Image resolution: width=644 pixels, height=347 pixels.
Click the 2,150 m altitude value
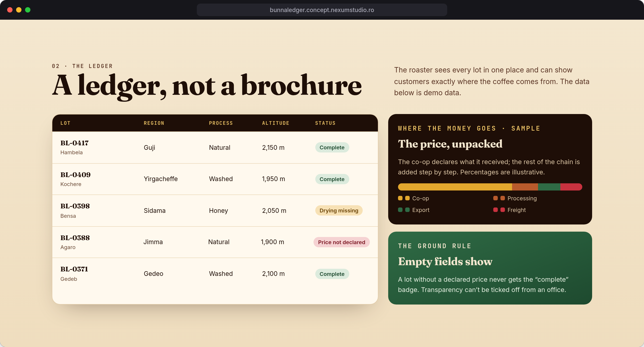point(273,148)
